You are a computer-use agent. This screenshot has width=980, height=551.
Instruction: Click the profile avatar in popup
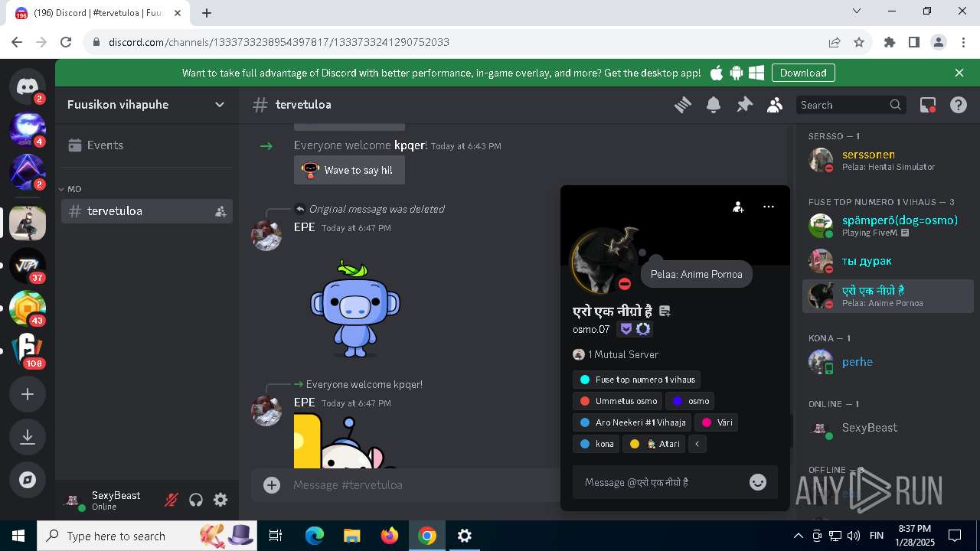coord(605,262)
